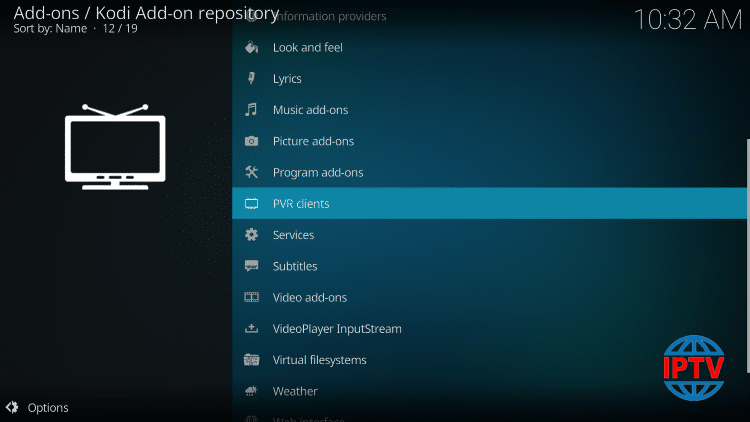Image resolution: width=750 pixels, height=422 pixels.
Task: Select the Services text label
Action: coord(293,235)
